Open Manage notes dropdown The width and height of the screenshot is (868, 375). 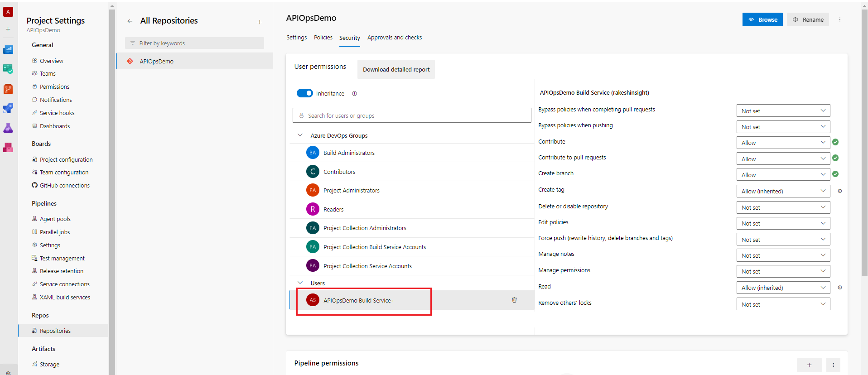(x=783, y=255)
